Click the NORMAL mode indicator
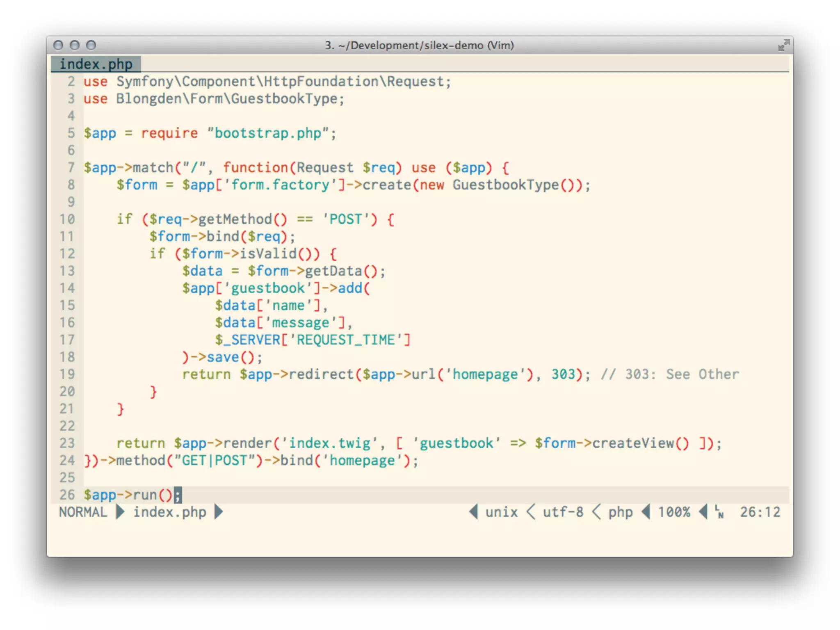 click(x=83, y=512)
